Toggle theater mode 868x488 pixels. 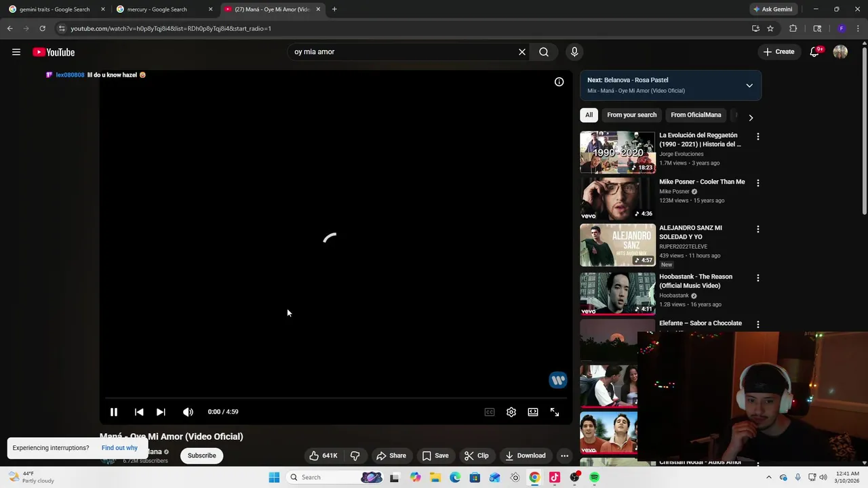coord(533,412)
